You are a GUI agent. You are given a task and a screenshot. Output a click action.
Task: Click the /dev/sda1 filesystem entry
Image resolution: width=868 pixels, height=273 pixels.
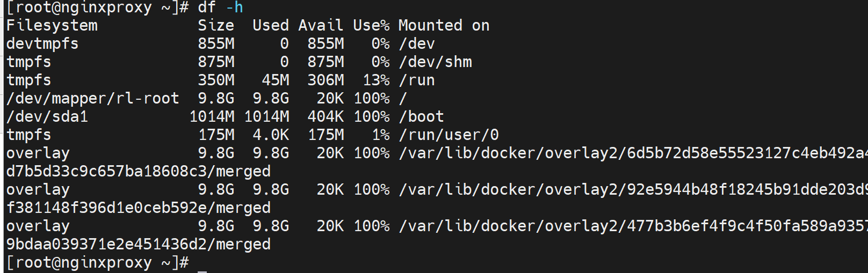[x=47, y=117]
